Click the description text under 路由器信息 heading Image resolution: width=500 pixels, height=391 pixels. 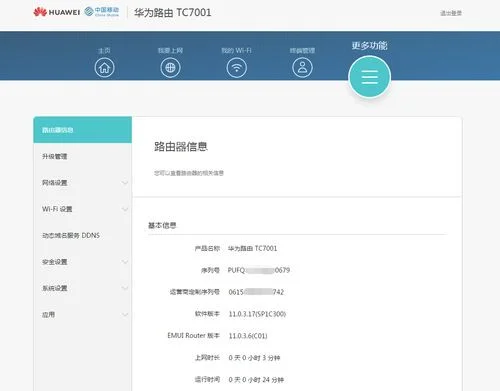click(189, 173)
